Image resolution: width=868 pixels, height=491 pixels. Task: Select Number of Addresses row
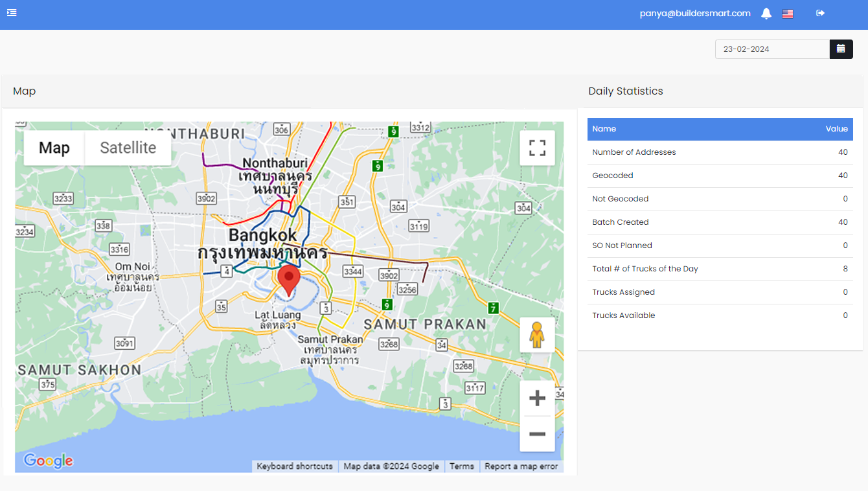click(720, 152)
